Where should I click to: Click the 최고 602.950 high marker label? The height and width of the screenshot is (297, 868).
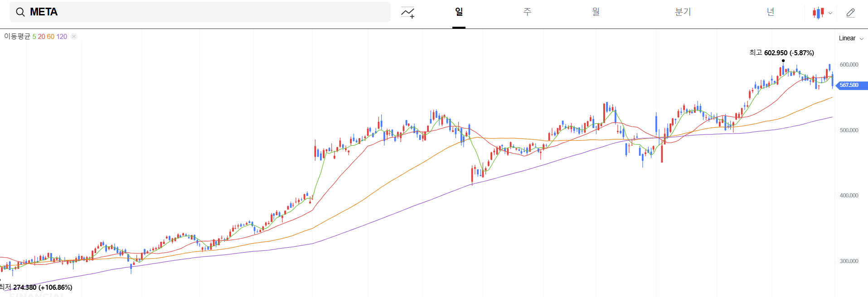[781, 53]
